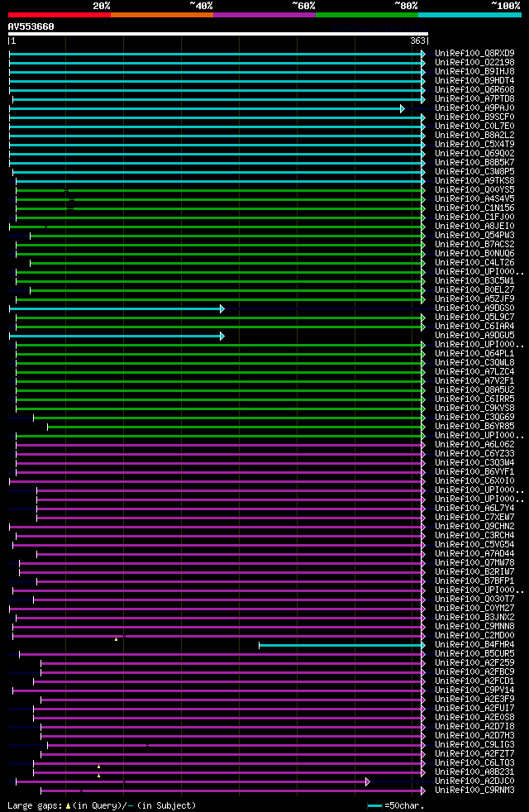Select the UniRef100_Q6R608 label

coord(474,90)
